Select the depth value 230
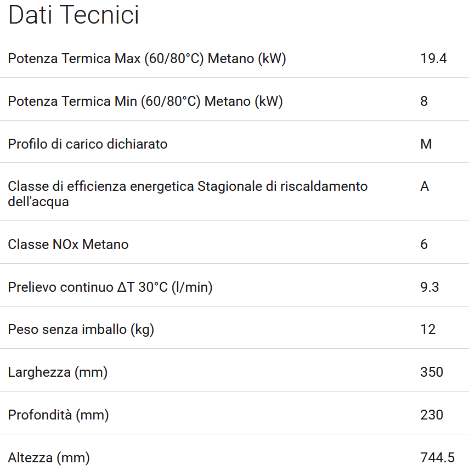 click(x=432, y=415)
